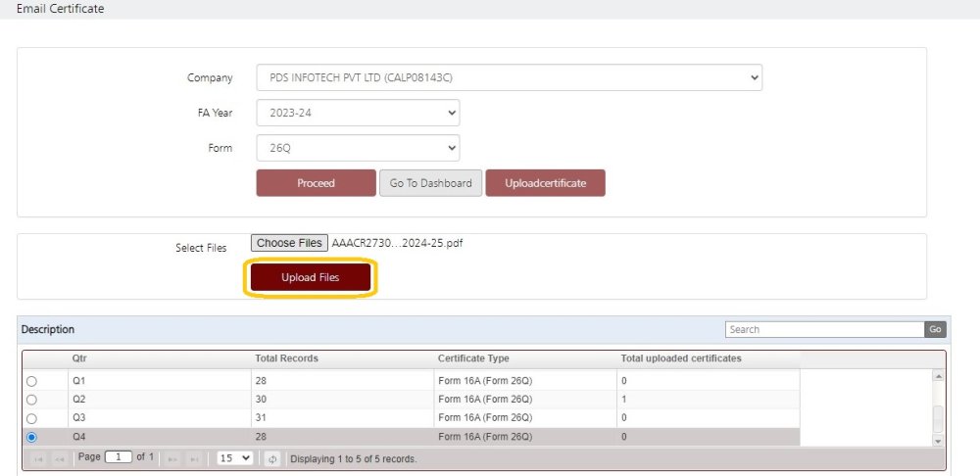Go to first page in grid pager
The width and height of the screenshot is (980, 476).
(x=38, y=459)
